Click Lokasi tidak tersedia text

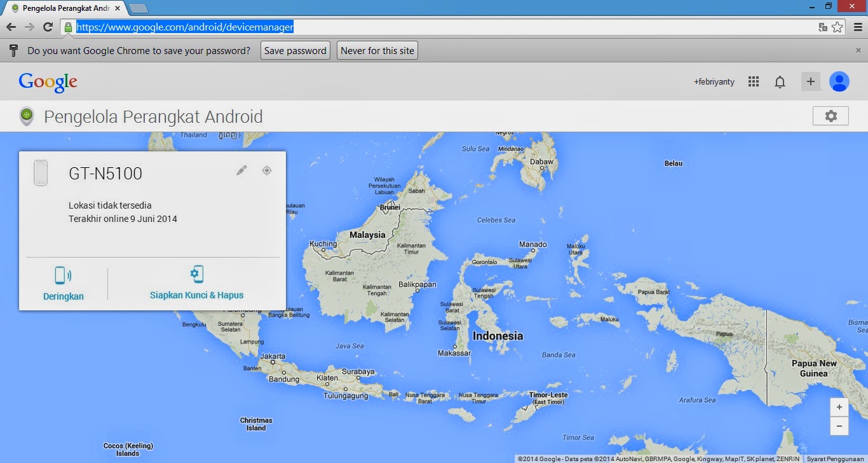point(110,205)
